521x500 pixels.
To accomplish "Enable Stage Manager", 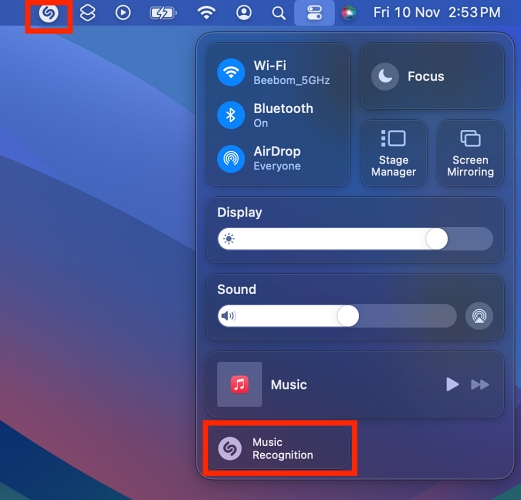I will (394, 153).
